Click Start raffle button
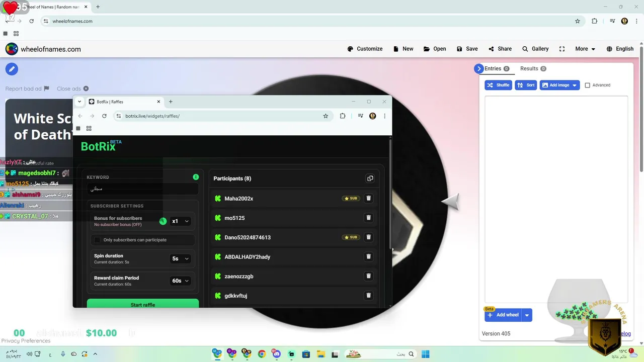This screenshot has height=362, width=644. (x=143, y=304)
